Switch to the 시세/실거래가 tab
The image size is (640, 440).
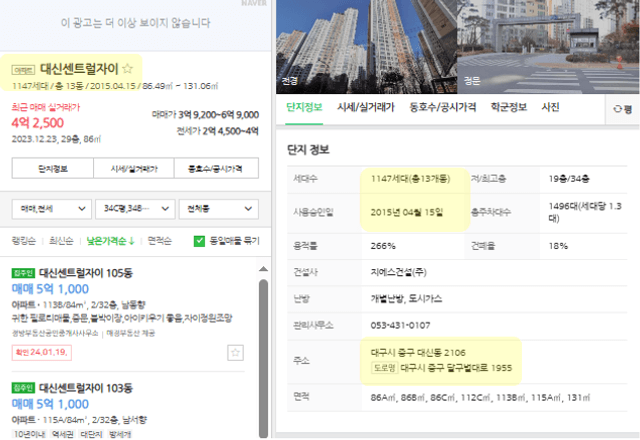pyautogui.click(x=366, y=107)
